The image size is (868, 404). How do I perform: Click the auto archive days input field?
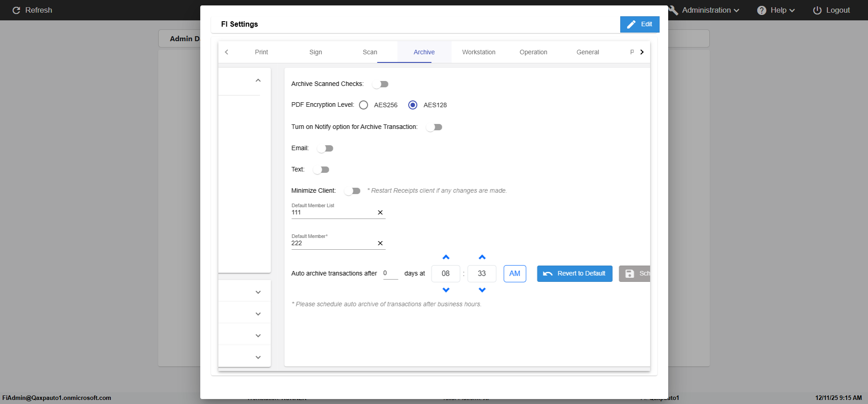(x=390, y=273)
